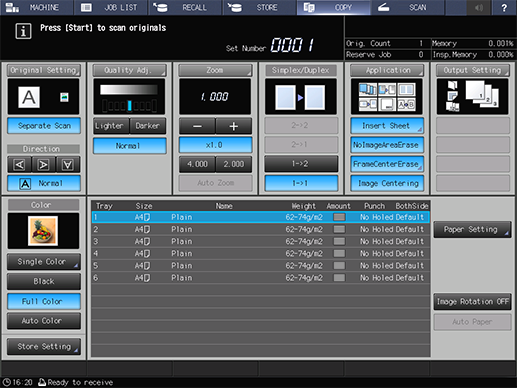Select Auto Color mode

point(44,321)
